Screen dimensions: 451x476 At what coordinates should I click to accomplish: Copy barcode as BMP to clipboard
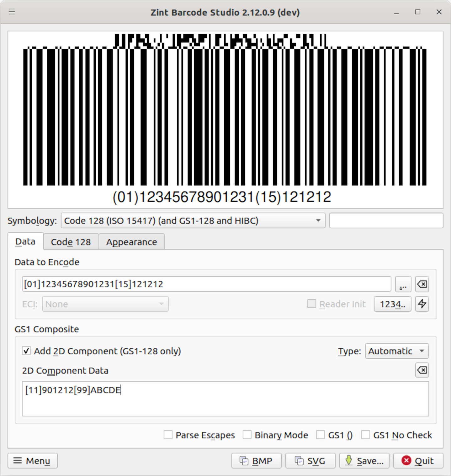pyautogui.click(x=256, y=461)
